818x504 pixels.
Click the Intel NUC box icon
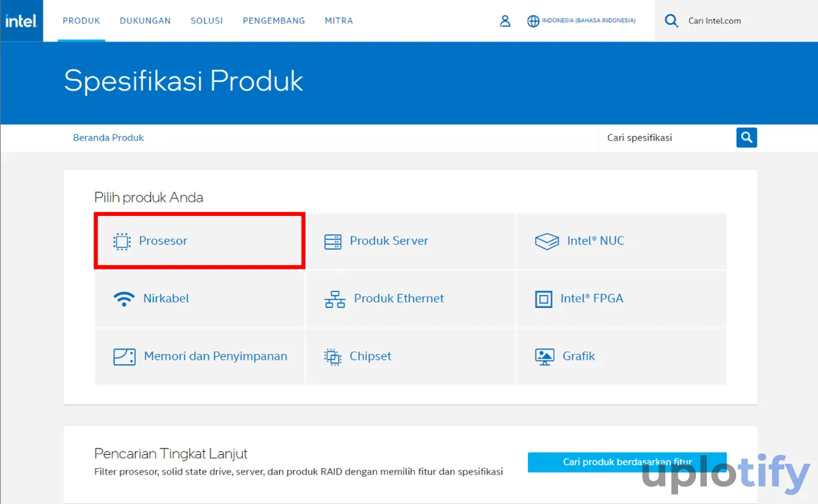point(547,241)
